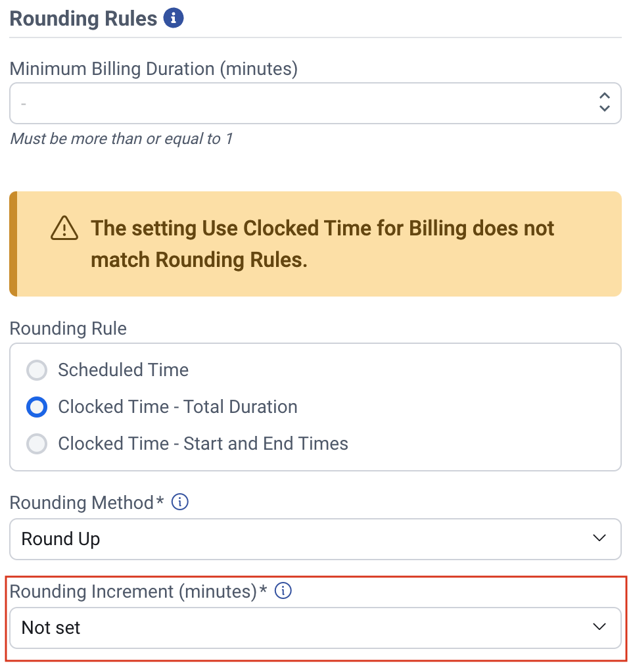The width and height of the screenshot is (631, 672).
Task: Click the Scheduled Time option label text
Action: pyautogui.click(x=123, y=370)
